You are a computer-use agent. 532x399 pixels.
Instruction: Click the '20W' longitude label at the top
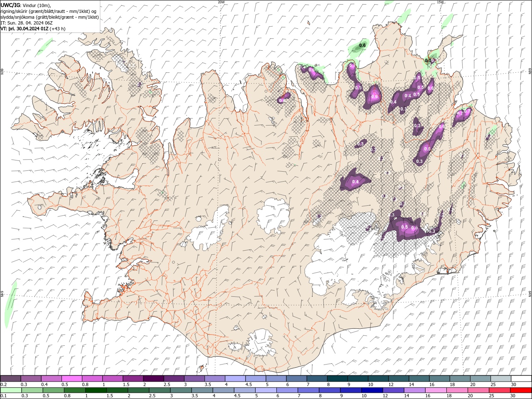coord(221,2)
